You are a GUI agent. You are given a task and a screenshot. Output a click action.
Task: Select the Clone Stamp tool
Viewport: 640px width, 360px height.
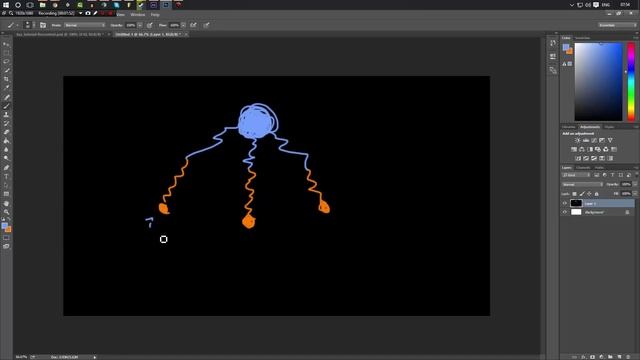pyautogui.click(x=6, y=115)
